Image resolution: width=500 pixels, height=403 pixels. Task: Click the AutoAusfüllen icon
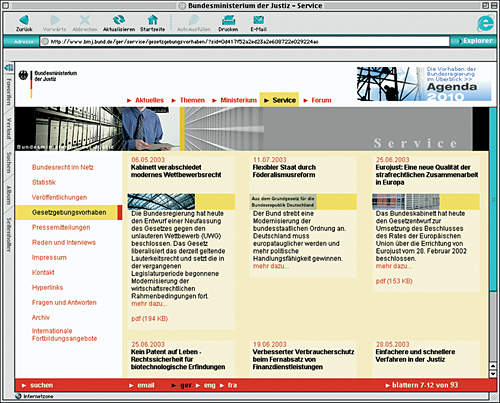pyautogui.click(x=194, y=20)
